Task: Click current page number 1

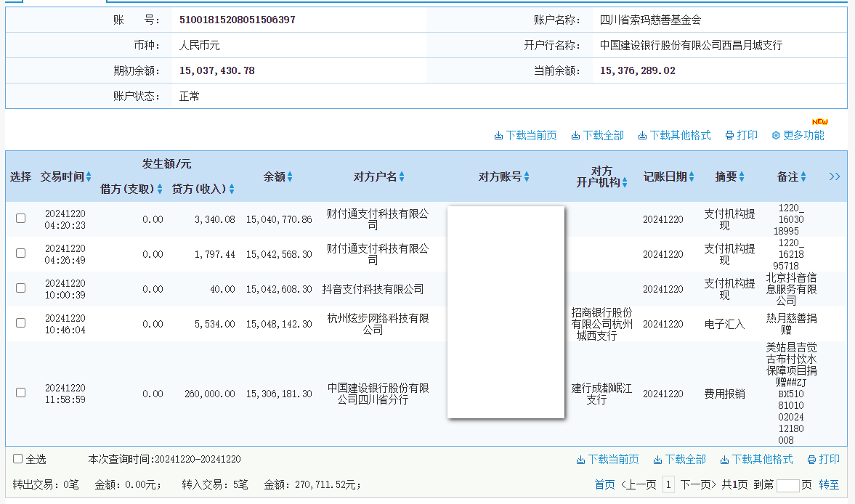Action: (668, 485)
